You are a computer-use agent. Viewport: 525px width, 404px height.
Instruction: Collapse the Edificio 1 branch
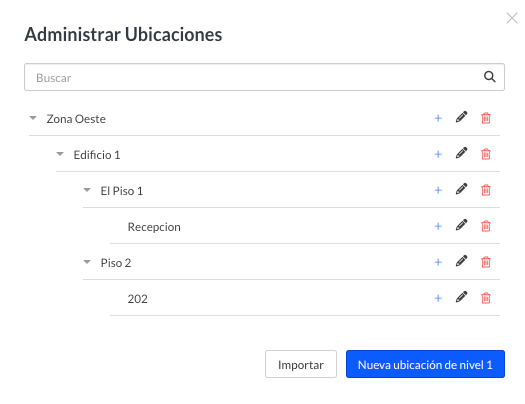pyautogui.click(x=60, y=154)
